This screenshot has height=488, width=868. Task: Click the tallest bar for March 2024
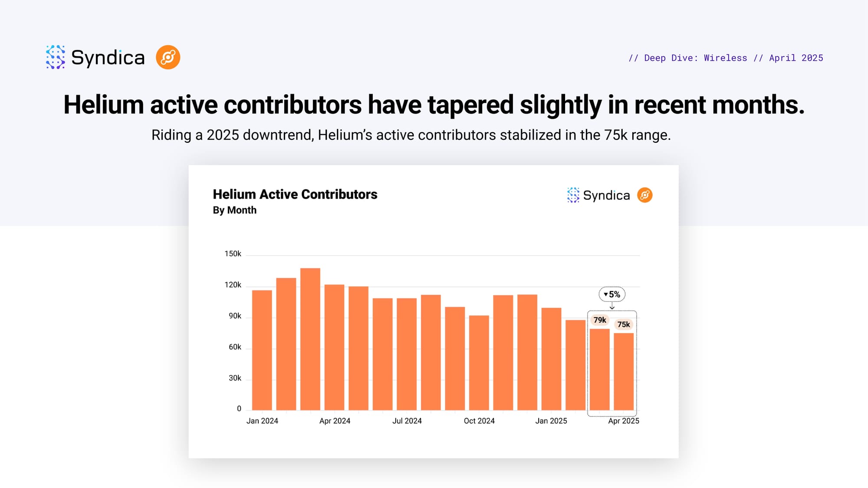pyautogui.click(x=310, y=338)
